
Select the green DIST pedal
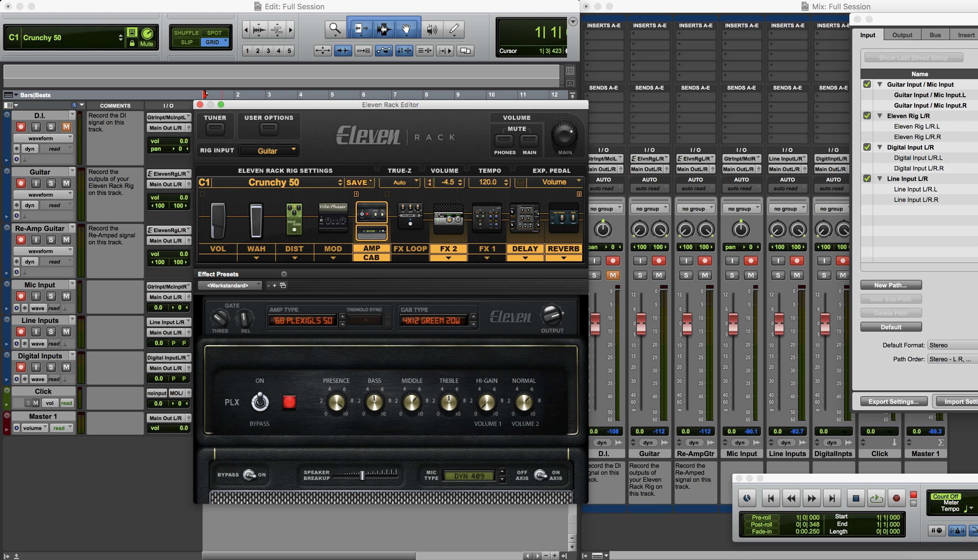294,219
